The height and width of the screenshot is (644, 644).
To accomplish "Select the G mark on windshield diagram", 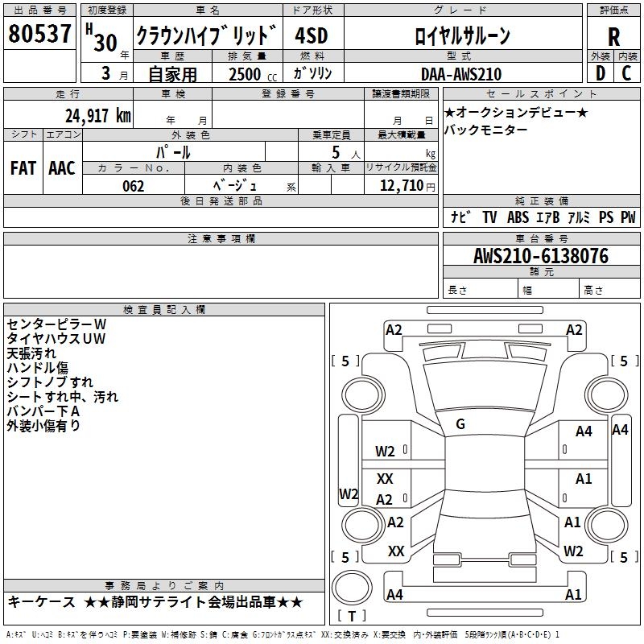I will click(x=460, y=423).
